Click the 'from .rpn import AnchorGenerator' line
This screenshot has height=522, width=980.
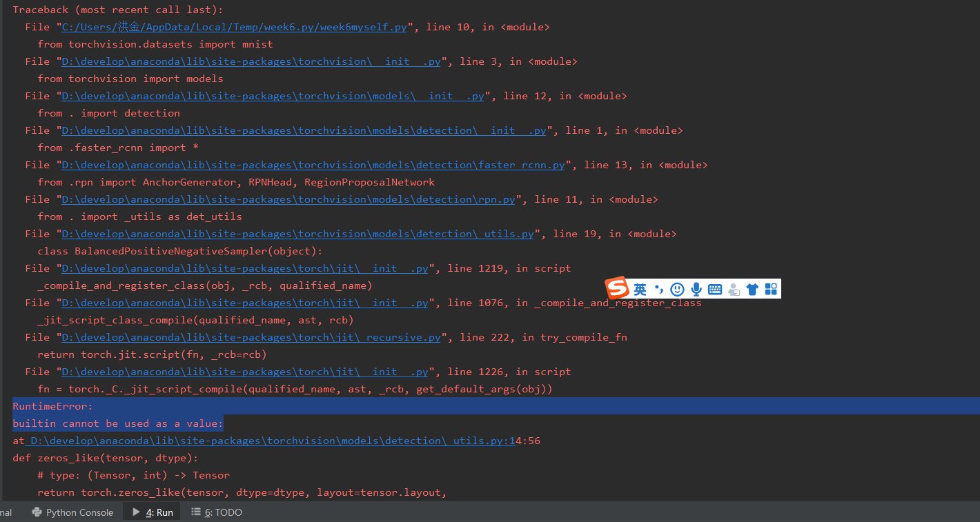236,182
